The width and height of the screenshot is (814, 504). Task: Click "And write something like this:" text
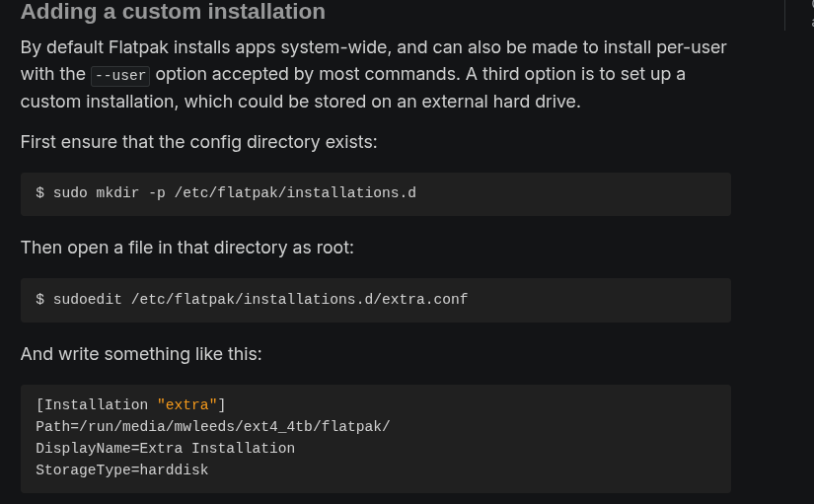tap(141, 353)
